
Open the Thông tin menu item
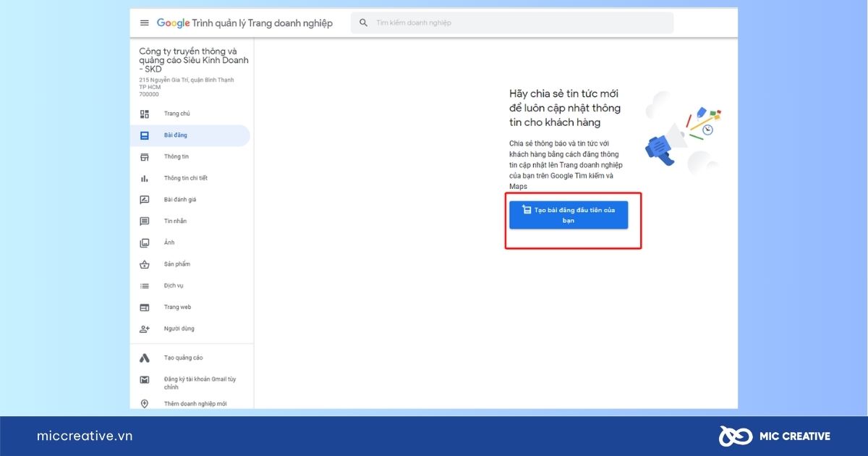[x=190, y=157]
